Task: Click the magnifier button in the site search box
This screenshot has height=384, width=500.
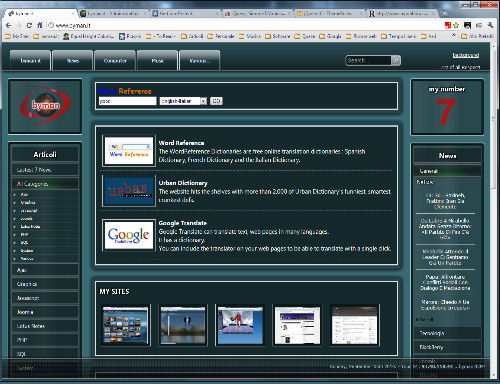Action: (x=396, y=60)
